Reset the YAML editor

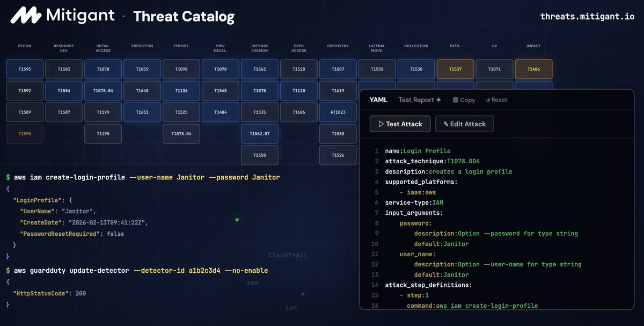click(x=496, y=100)
